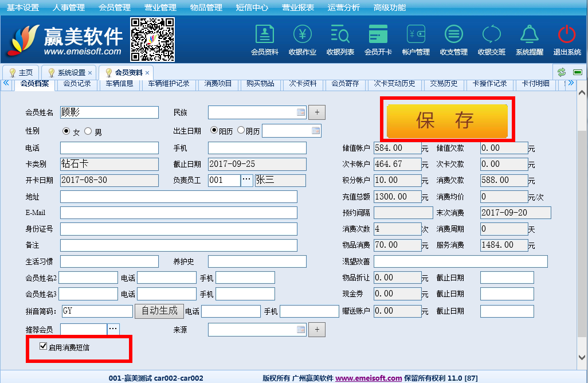588x383 pixels.
Task: Switch to the 车辆信息 tab
Action: (119, 84)
